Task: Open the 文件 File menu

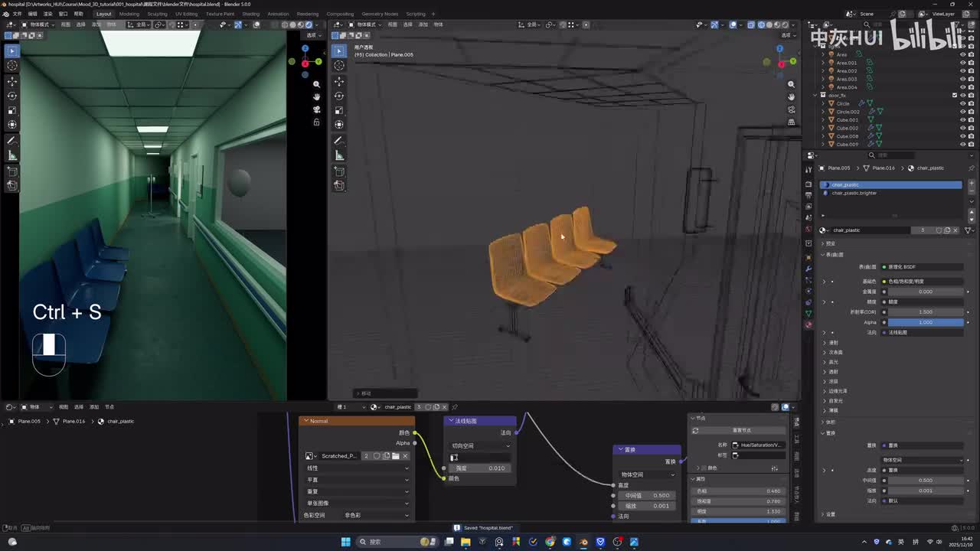Action: pyautogui.click(x=15, y=14)
